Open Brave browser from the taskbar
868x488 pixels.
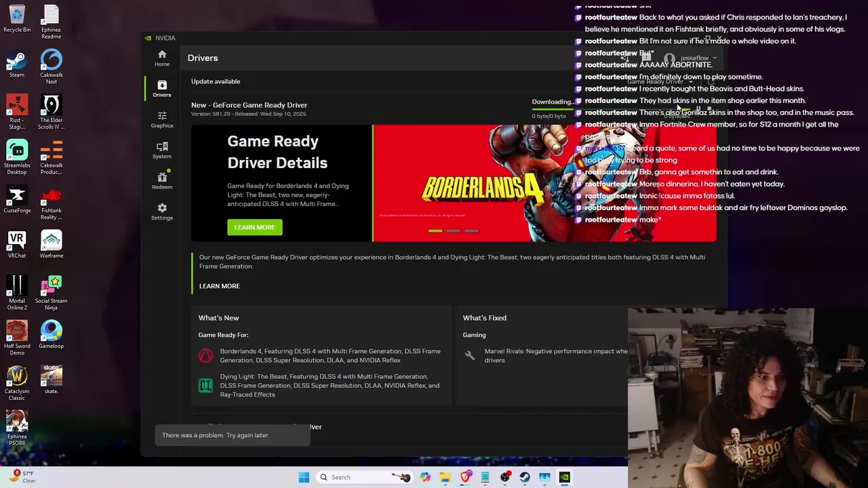point(465,477)
